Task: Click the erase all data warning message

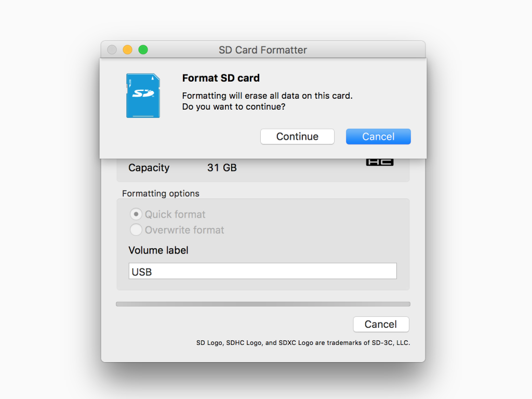Action: click(268, 101)
